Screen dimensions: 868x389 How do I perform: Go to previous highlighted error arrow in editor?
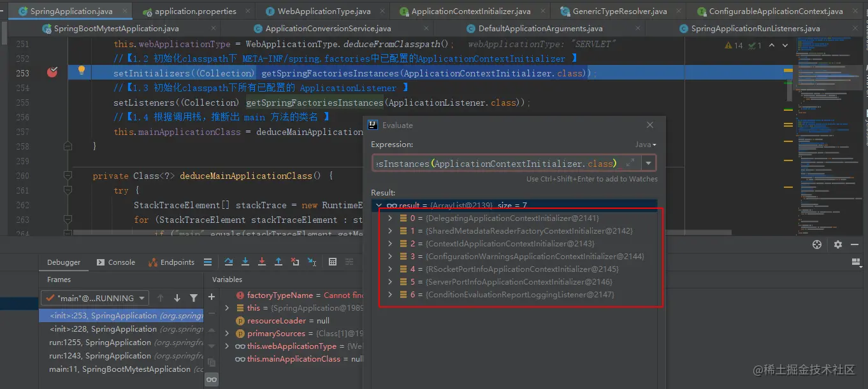pos(772,45)
